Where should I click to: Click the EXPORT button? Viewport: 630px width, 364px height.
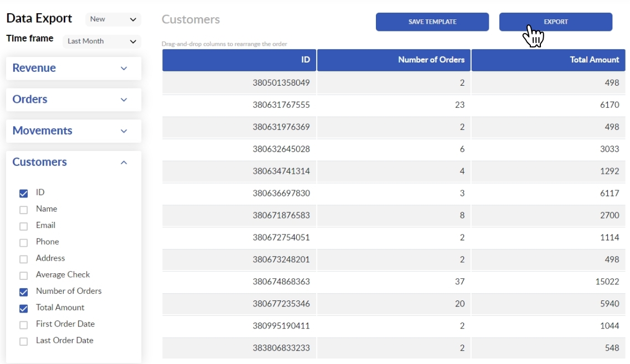click(556, 22)
